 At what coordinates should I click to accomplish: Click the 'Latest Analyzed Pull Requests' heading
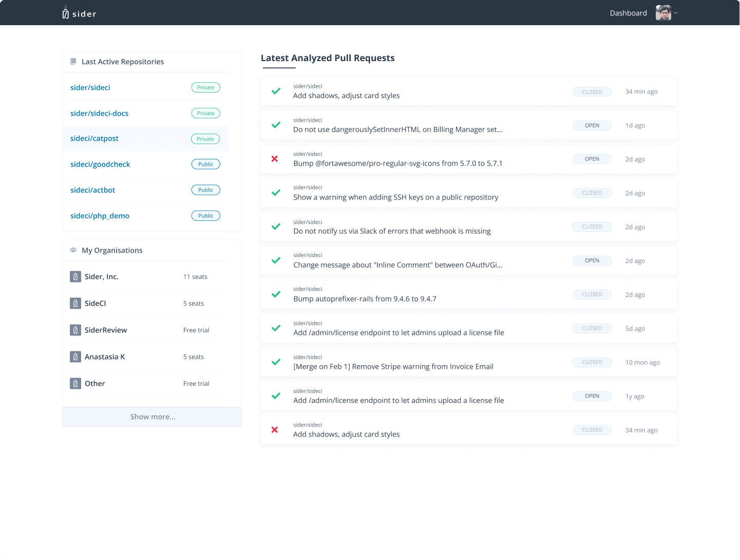click(328, 58)
